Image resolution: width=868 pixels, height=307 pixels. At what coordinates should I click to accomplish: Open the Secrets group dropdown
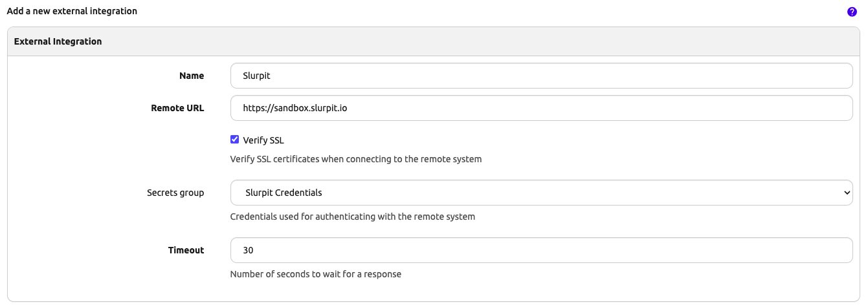click(541, 193)
